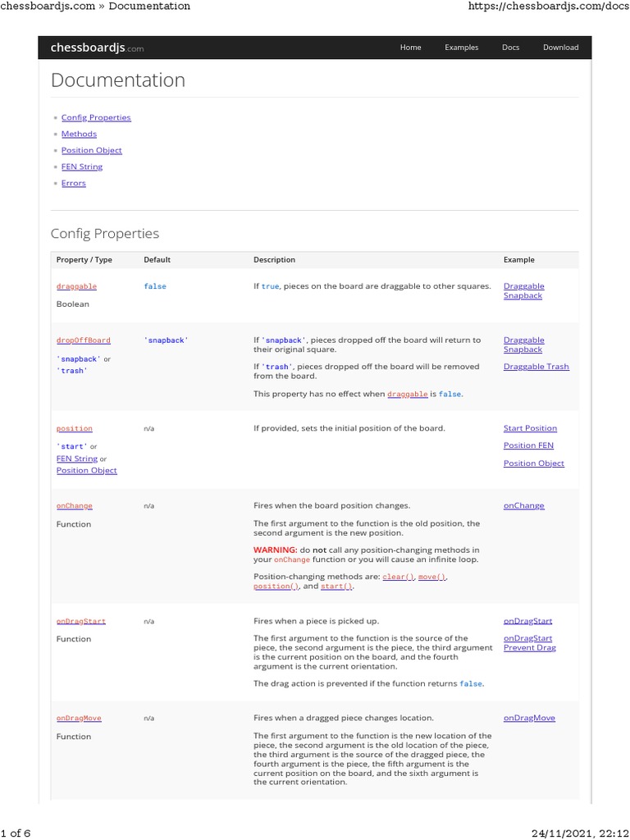Click the draggable property name

click(76, 286)
